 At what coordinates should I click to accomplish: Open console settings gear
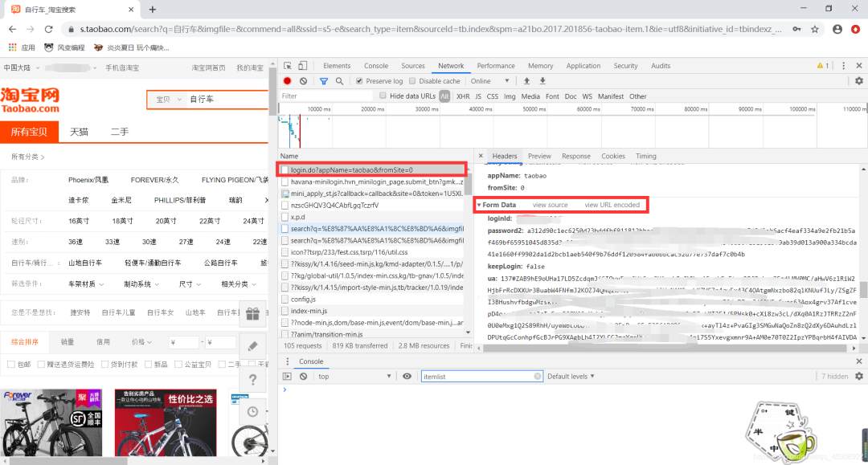(x=859, y=377)
